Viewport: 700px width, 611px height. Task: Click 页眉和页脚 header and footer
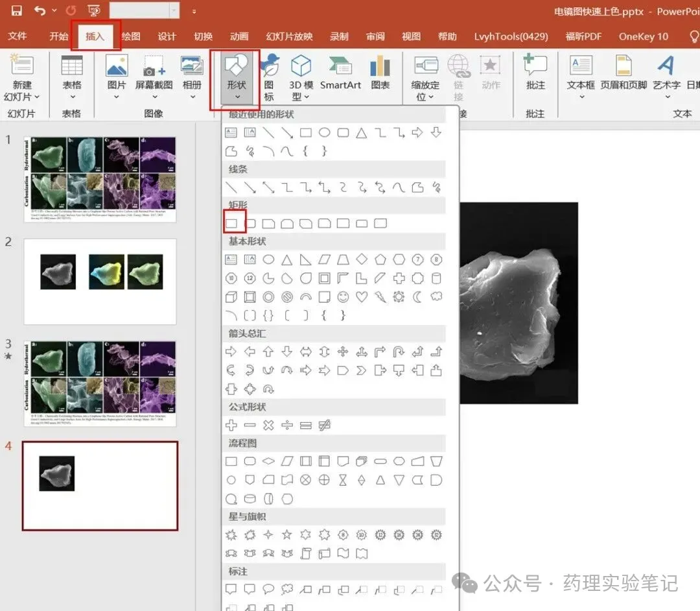(x=624, y=73)
